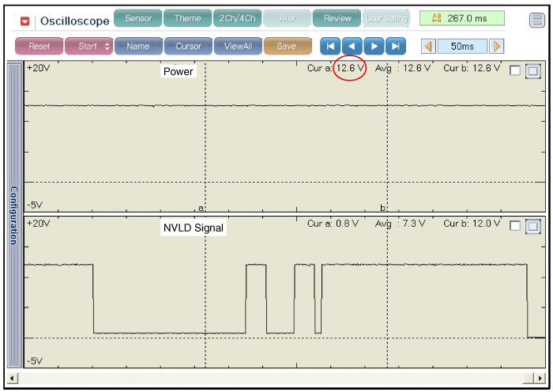Expand the Configuration side panel
Image resolution: width=553 pixels, height=392 pixels.
pyautogui.click(x=13, y=215)
